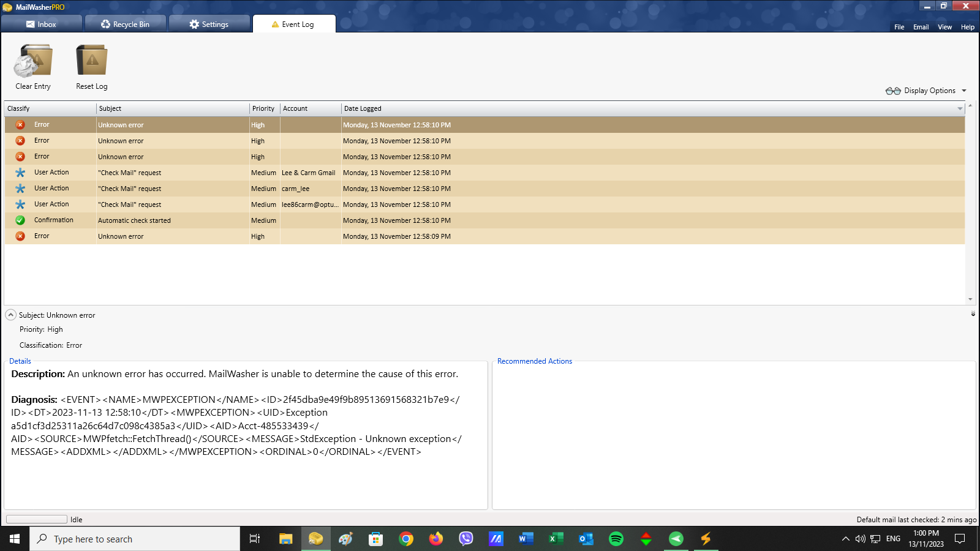
Task: Click the volume icon in system tray
Action: point(860,539)
